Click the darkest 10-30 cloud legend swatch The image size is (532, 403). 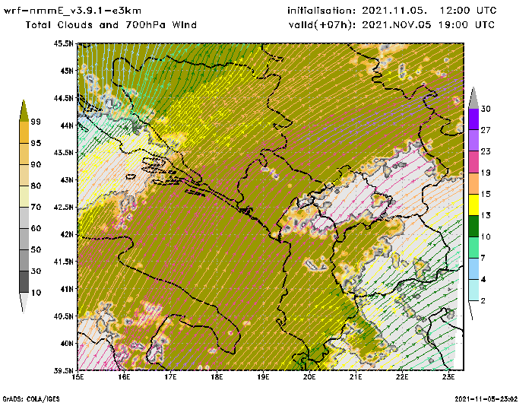pyautogui.click(x=24, y=282)
